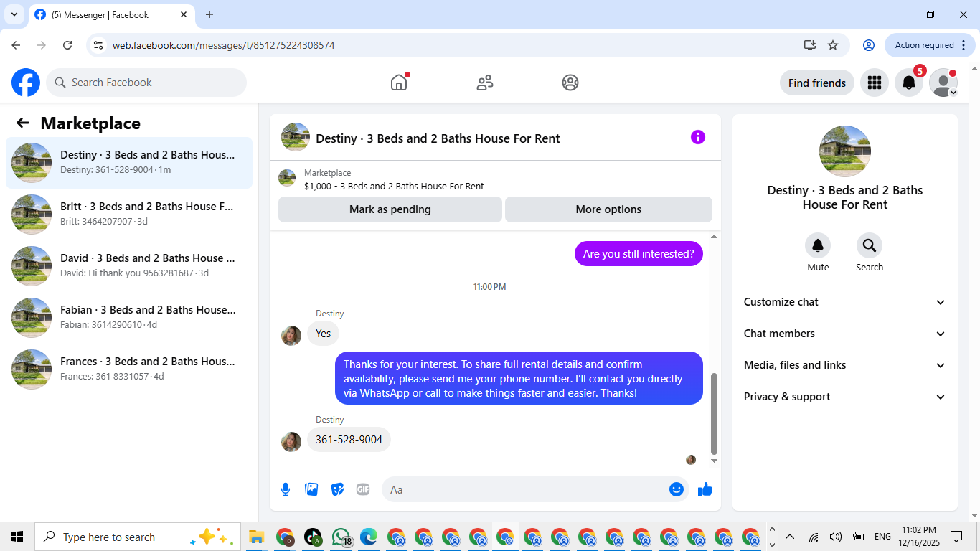This screenshot has width=980, height=551.
Task: Click the "361-528-9004" message bubble
Action: tap(349, 440)
